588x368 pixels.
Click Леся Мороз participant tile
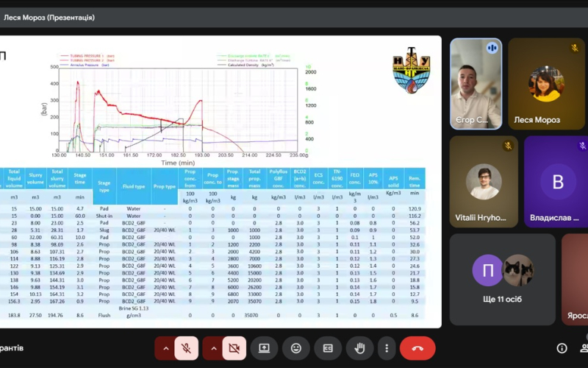coord(545,83)
